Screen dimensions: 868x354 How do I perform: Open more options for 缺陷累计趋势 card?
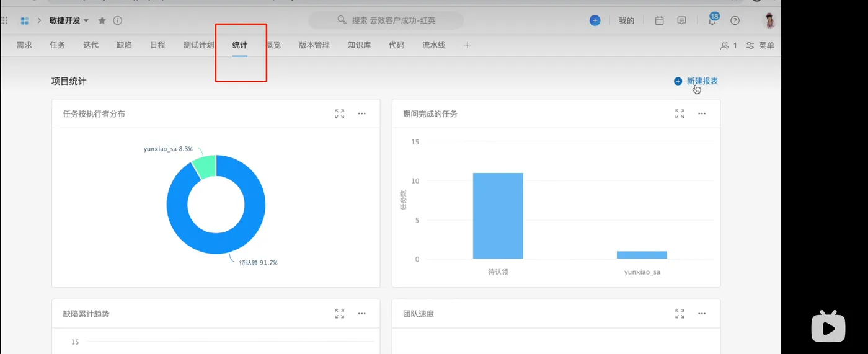[362, 314]
